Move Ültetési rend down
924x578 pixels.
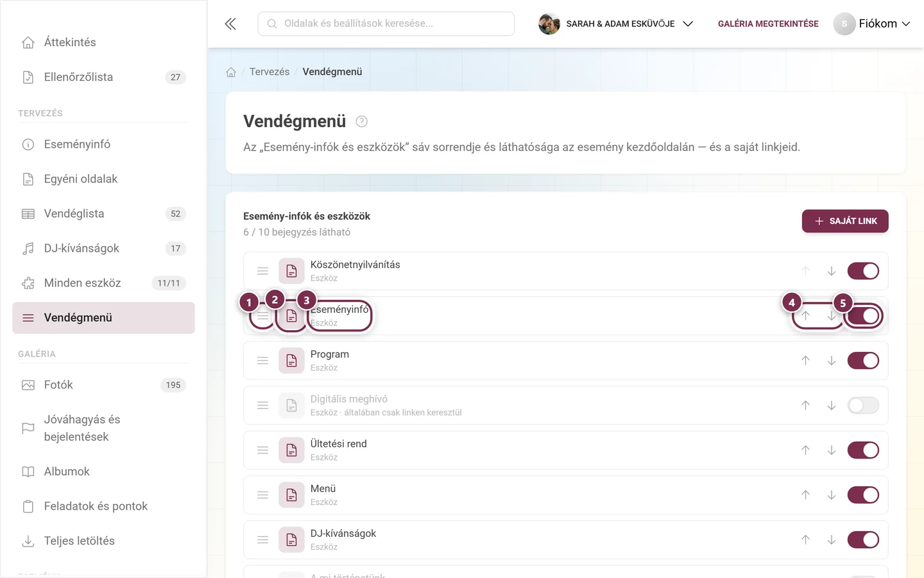point(831,450)
